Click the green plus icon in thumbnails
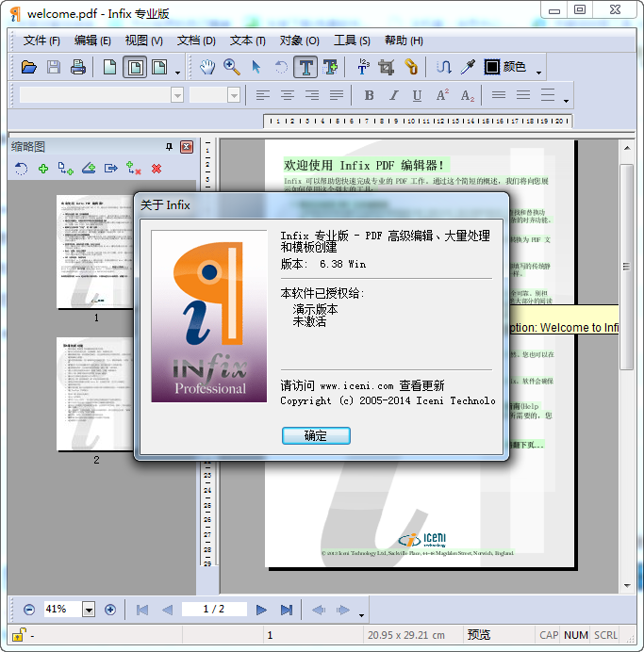This screenshot has width=644, height=652. click(43, 169)
